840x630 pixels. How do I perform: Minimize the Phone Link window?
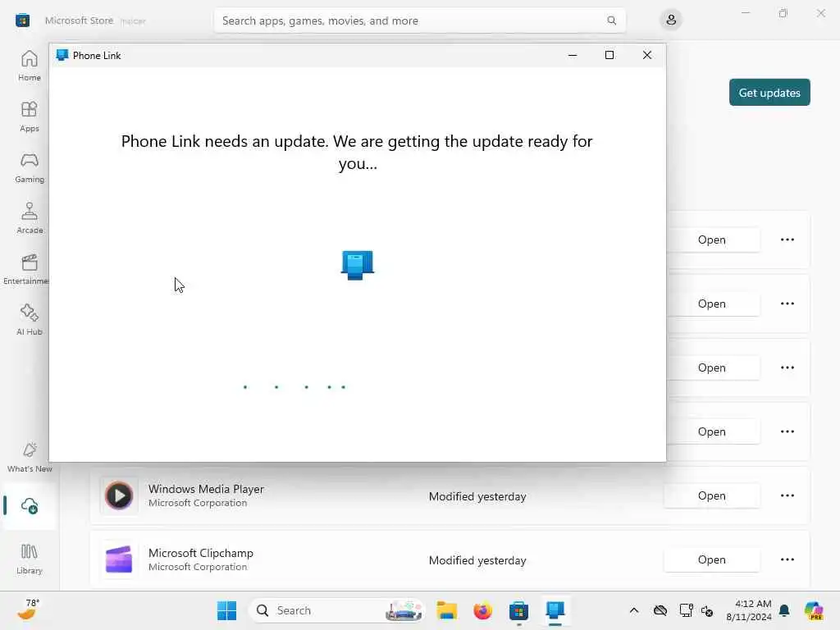tap(572, 55)
